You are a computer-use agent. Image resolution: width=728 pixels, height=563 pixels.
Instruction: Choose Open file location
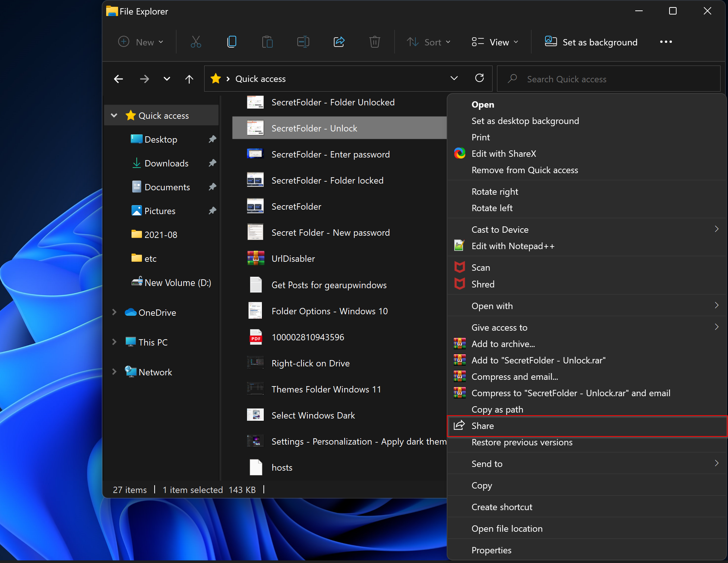(x=586, y=529)
